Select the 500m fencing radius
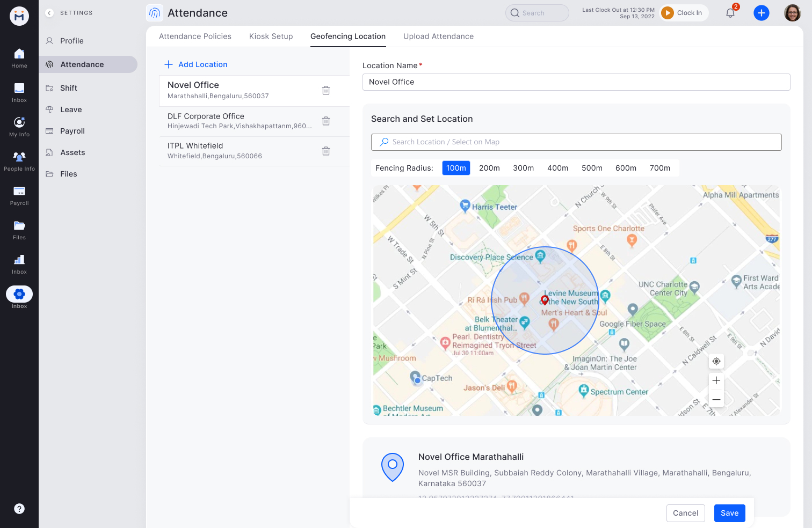 click(592, 168)
